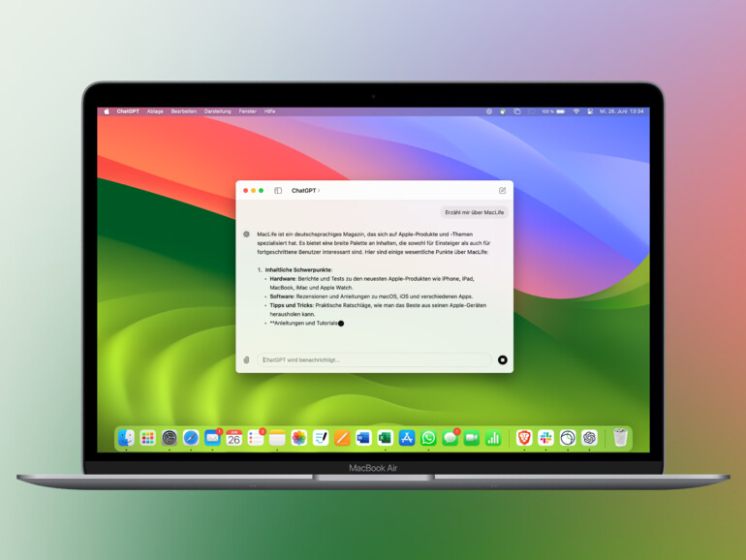This screenshot has width=746, height=560.
Task: Focus the ChatGPT message input field
Action: pyautogui.click(x=374, y=359)
